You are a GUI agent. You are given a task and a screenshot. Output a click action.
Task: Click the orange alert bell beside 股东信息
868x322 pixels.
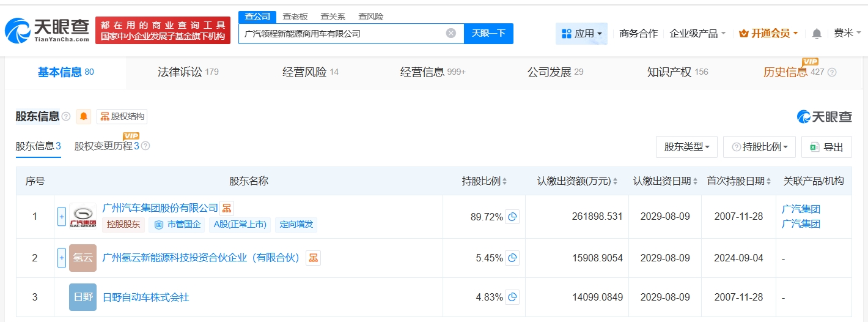coord(83,116)
